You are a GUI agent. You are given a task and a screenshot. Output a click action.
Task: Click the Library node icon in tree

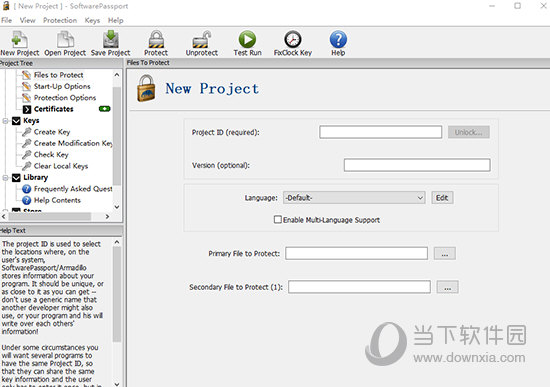tap(16, 178)
